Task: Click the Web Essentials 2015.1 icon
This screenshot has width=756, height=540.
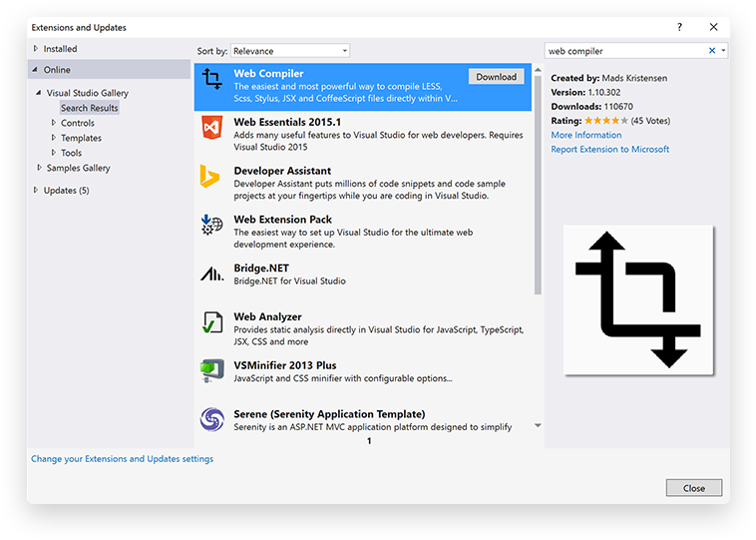Action: click(x=212, y=128)
